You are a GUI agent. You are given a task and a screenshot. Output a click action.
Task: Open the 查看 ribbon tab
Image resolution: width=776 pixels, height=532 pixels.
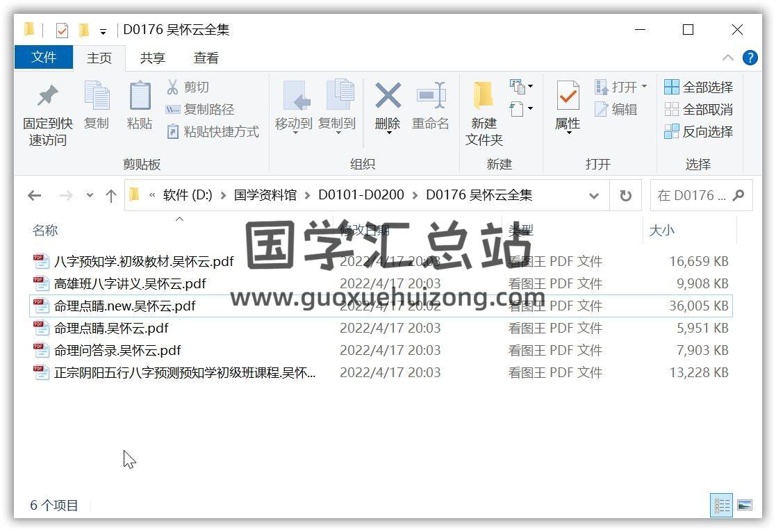206,58
